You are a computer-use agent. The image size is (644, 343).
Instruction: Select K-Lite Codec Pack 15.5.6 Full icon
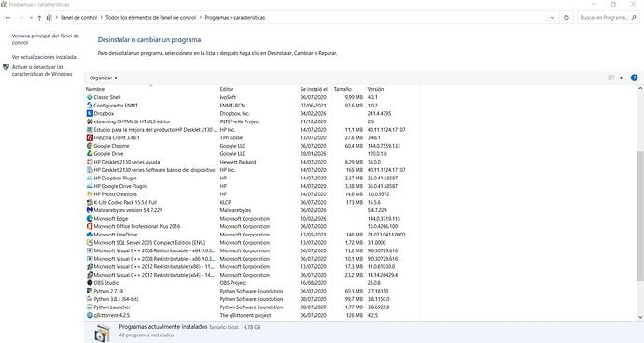tap(90, 203)
